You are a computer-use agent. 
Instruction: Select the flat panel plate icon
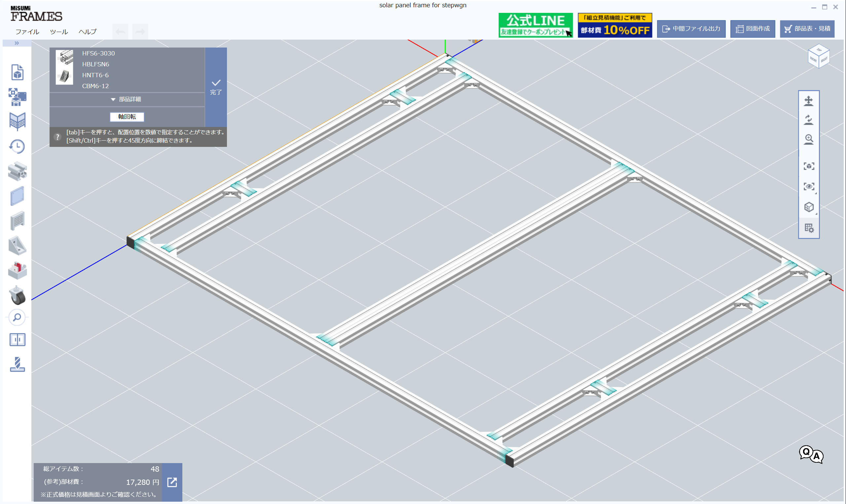tap(17, 196)
